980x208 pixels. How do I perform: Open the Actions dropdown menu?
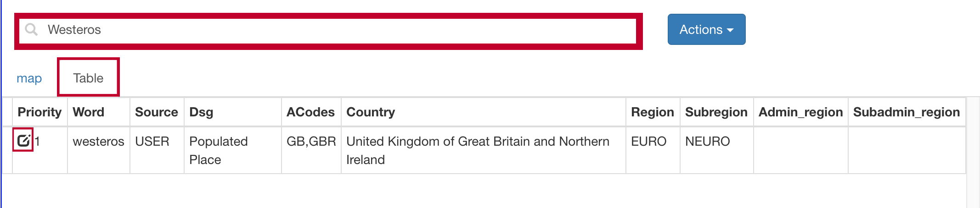(706, 30)
